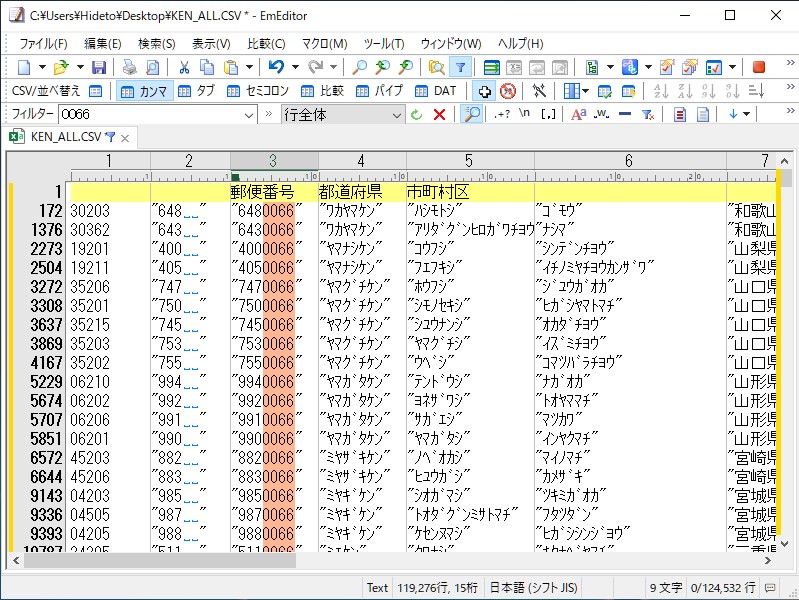Click the Find in Files icon
This screenshot has height=600, width=799.
pyautogui.click(x=437, y=67)
